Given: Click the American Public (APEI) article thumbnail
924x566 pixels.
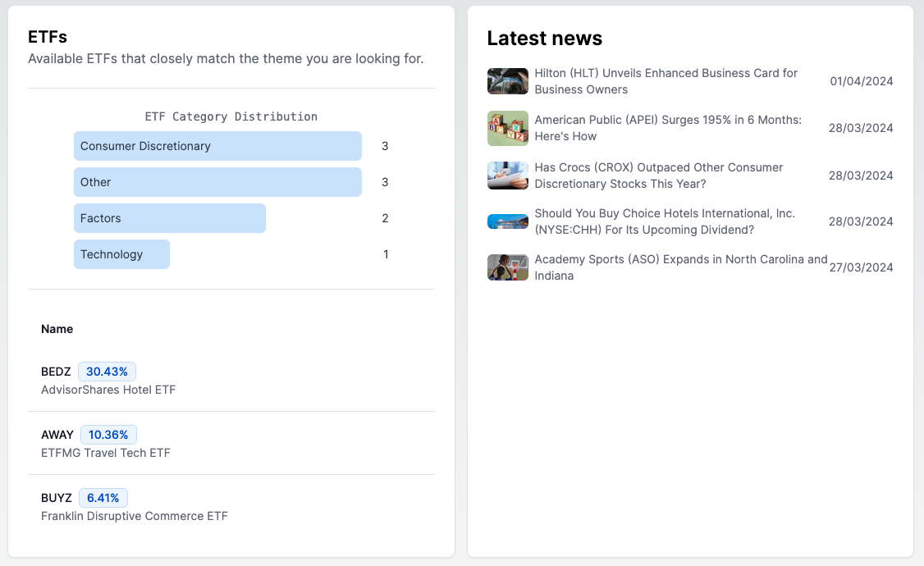Looking at the screenshot, I should pos(507,128).
